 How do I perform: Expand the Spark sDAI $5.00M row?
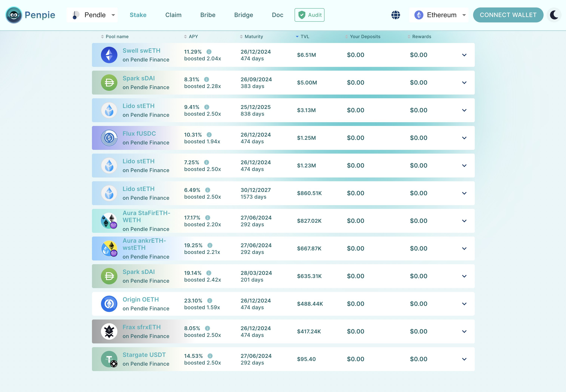pyautogui.click(x=464, y=83)
